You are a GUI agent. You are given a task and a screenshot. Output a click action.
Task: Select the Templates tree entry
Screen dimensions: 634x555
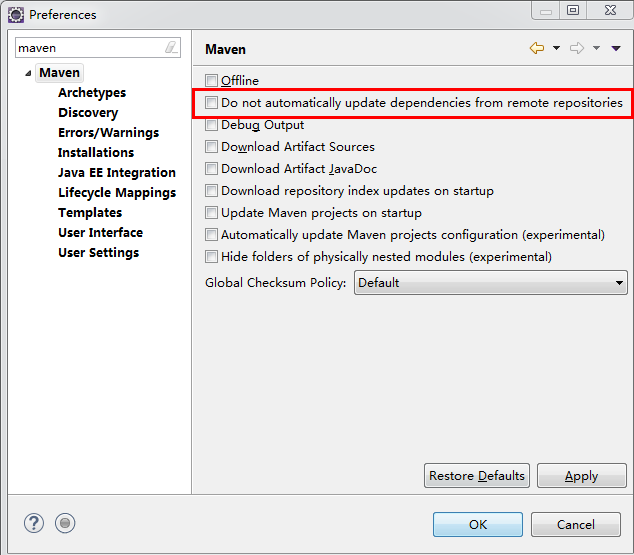(90, 213)
